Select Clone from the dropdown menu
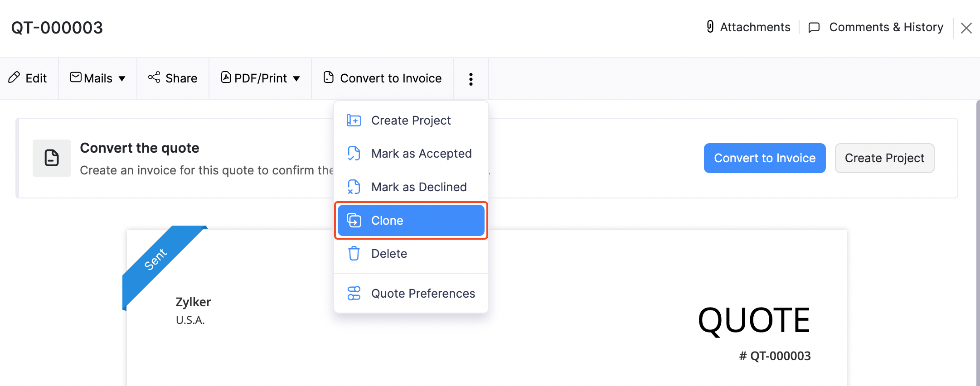 411,221
